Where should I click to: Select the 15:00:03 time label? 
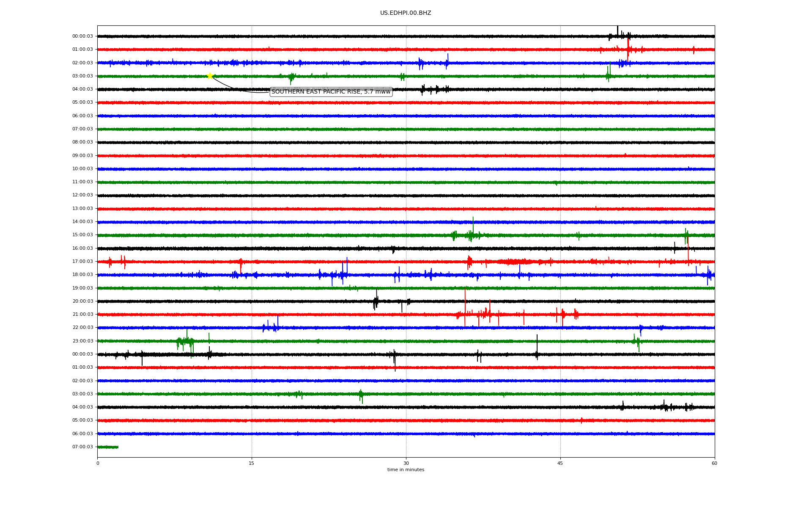pyautogui.click(x=82, y=235)
